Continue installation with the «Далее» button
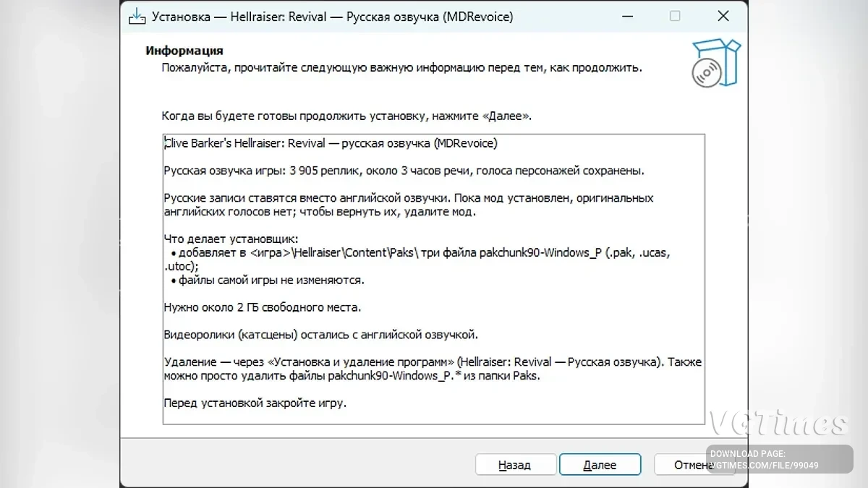This screenshot has width=868, height=488. coord(600,465)
